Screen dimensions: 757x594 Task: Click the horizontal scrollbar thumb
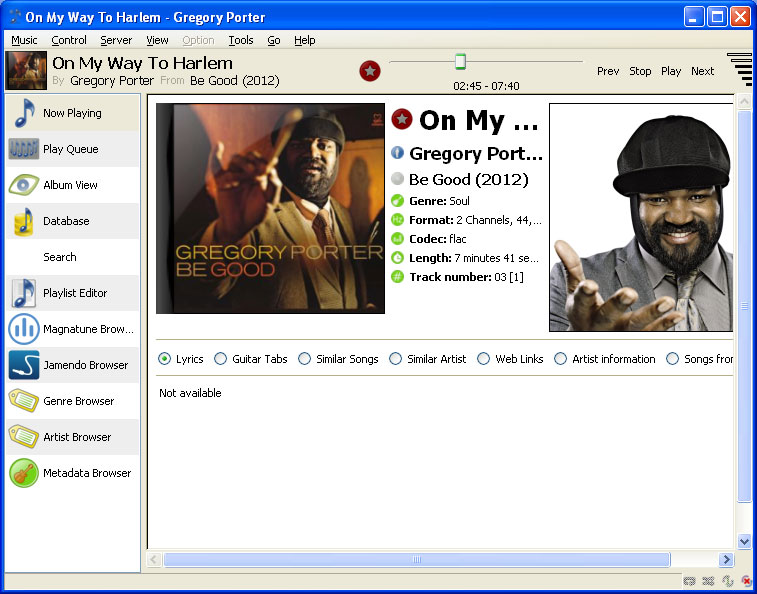click(417, 559)
